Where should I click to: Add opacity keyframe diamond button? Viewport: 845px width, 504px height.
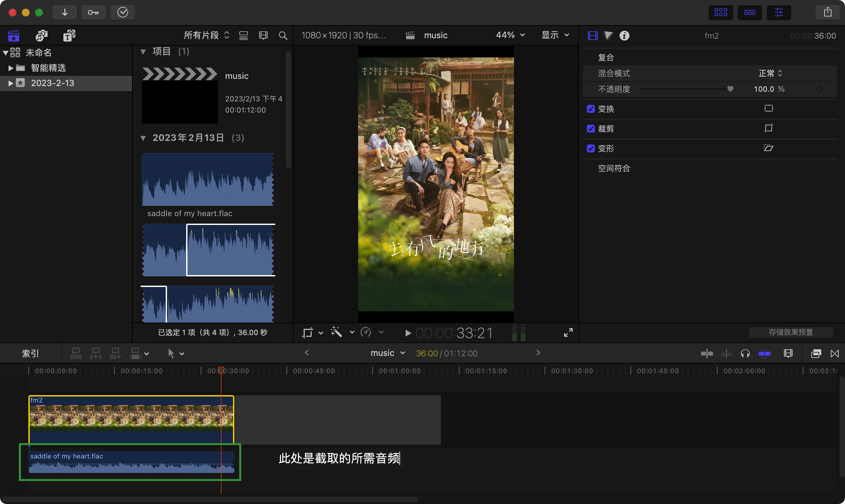tap(819, 89)
